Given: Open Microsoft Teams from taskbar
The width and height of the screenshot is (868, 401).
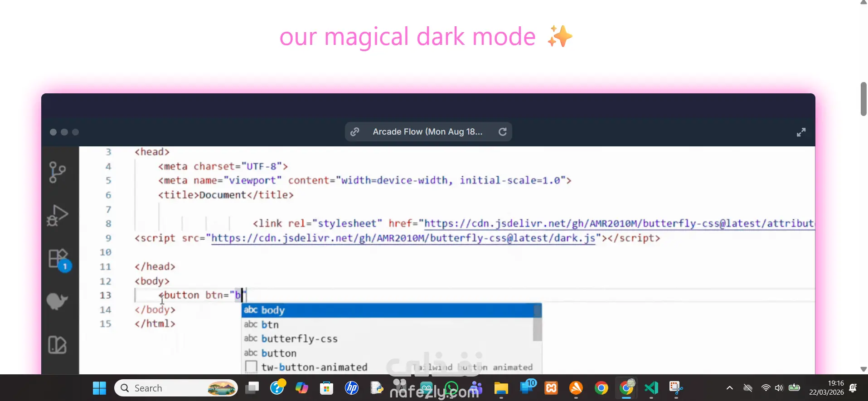Looking at the screenshot, I should 476,388.
